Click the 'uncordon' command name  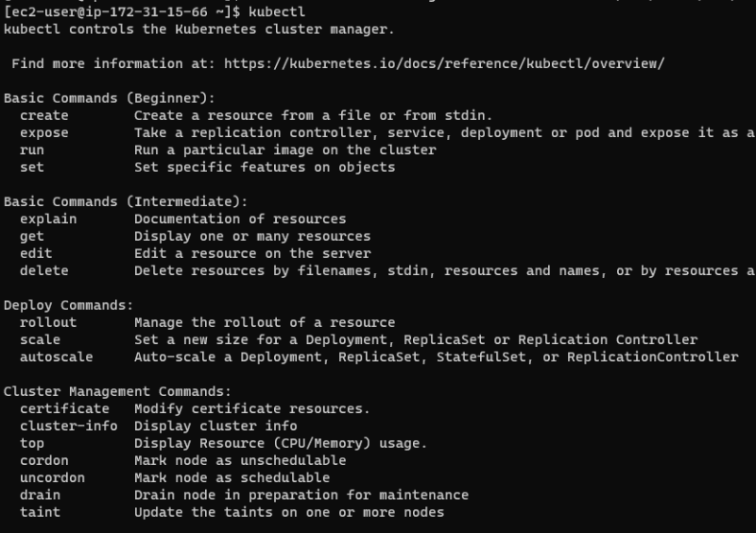[52, 477]
